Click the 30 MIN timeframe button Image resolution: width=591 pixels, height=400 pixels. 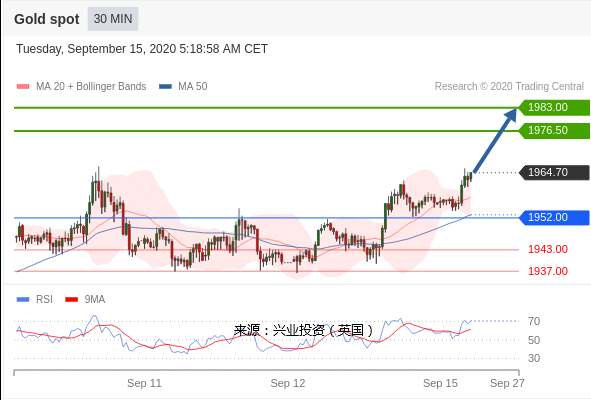pyautogui.click(x=113, y=19)
